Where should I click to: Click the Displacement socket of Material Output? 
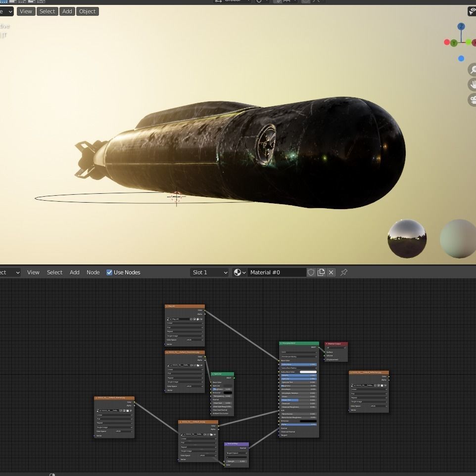[324, 359]
